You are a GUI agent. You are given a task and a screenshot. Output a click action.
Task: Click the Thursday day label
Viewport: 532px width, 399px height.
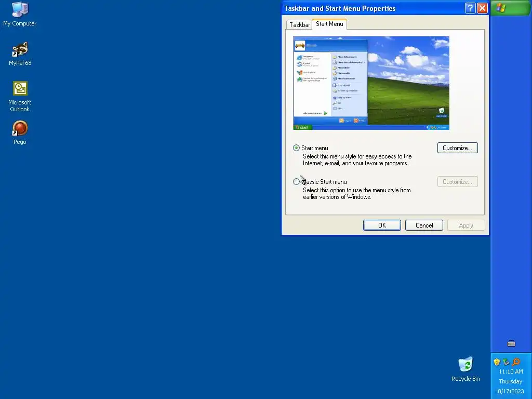coord(511,381)
